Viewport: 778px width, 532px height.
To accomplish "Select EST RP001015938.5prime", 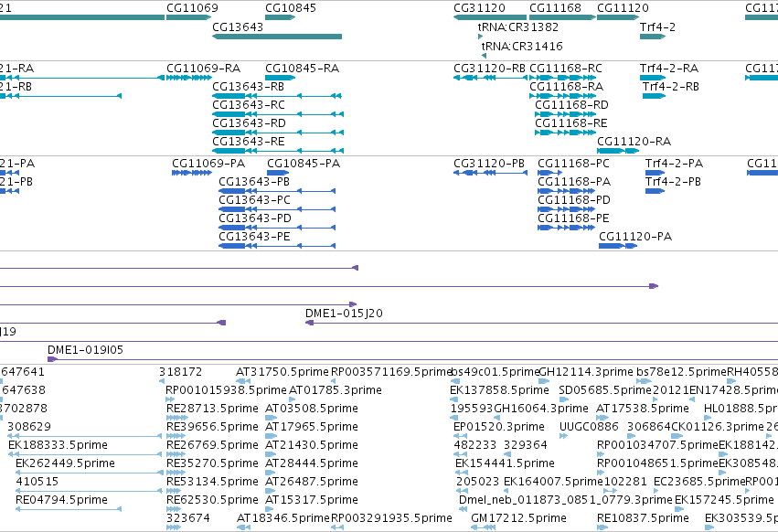I will pyautogui.click(x=170, y=399).
